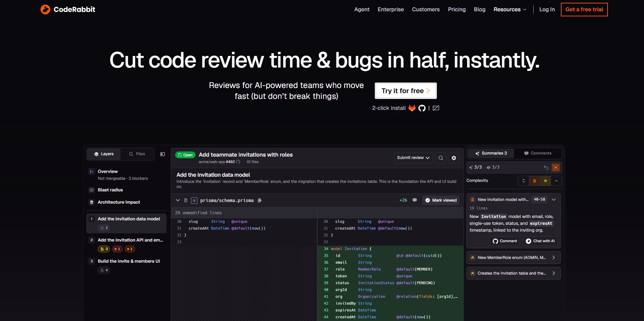Click the "10 files" count text
The width and height of the screenshot is (644, 321).
click(x=252, y=162)
